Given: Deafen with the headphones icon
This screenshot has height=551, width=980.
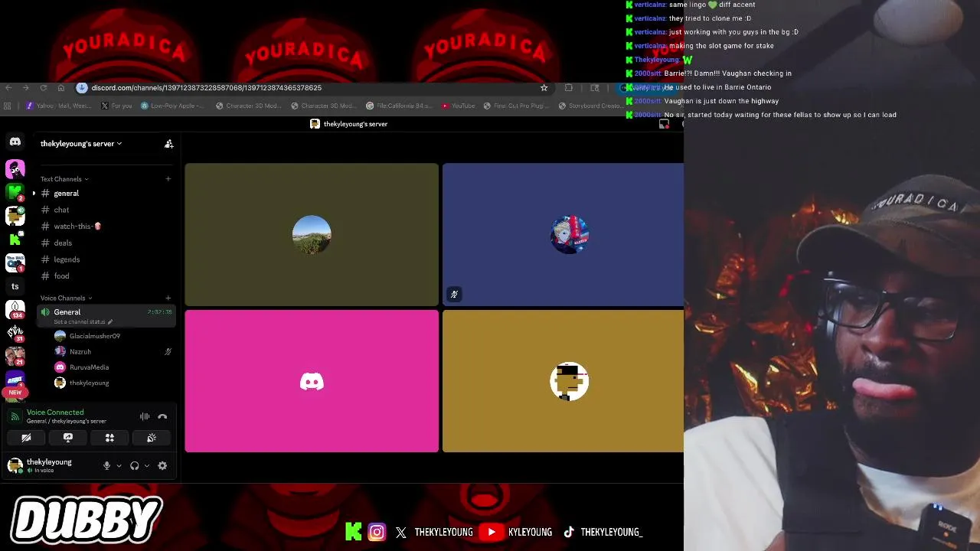Looking at the screenshot, I should coord(135,466).
